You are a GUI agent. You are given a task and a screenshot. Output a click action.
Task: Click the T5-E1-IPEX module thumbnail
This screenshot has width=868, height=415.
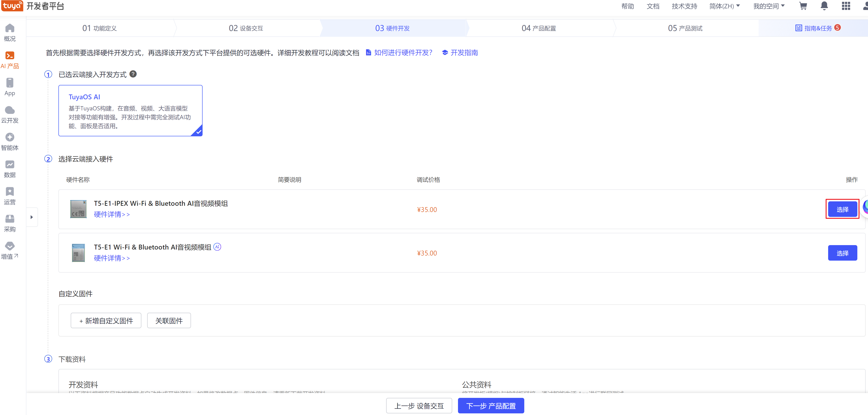click(78, 209)
